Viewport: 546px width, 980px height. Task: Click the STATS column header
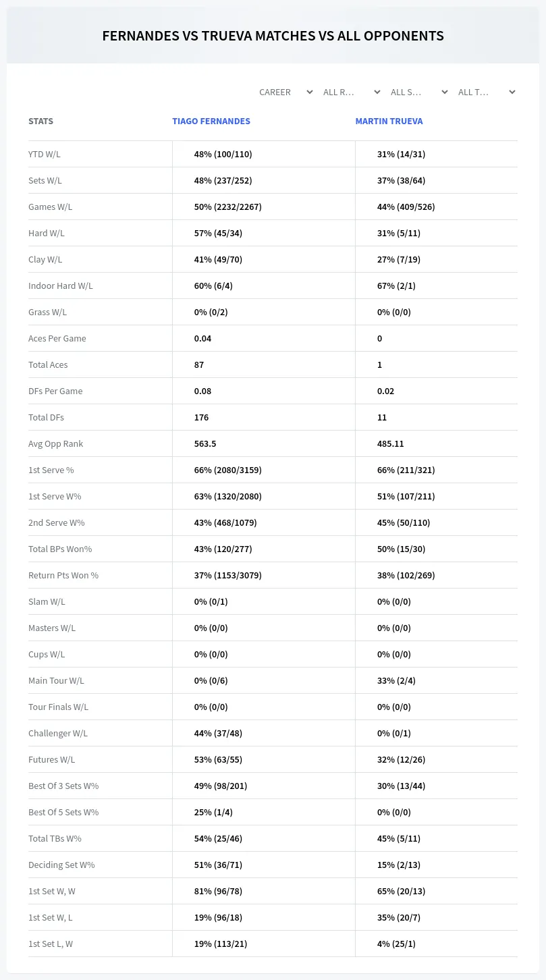[x=40, y=121]
